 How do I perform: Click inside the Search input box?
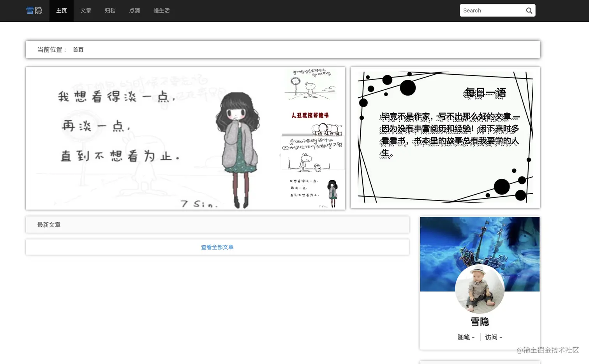click(x=491, y=11)
